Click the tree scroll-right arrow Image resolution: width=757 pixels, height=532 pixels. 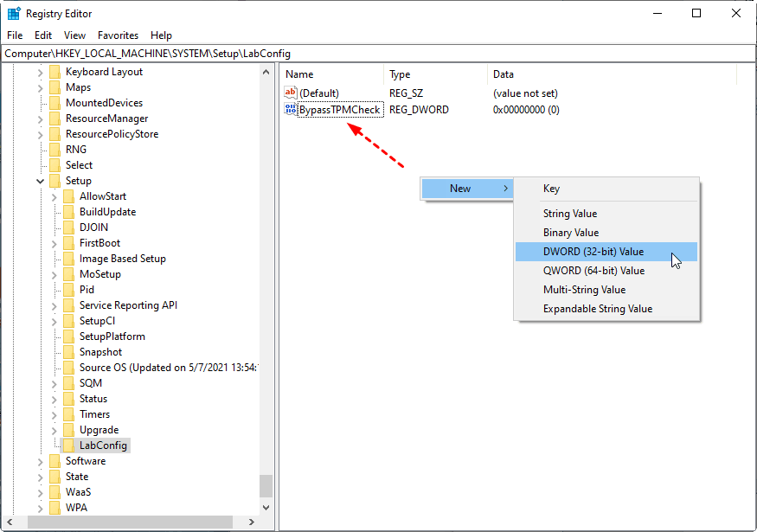pos(251,522)
